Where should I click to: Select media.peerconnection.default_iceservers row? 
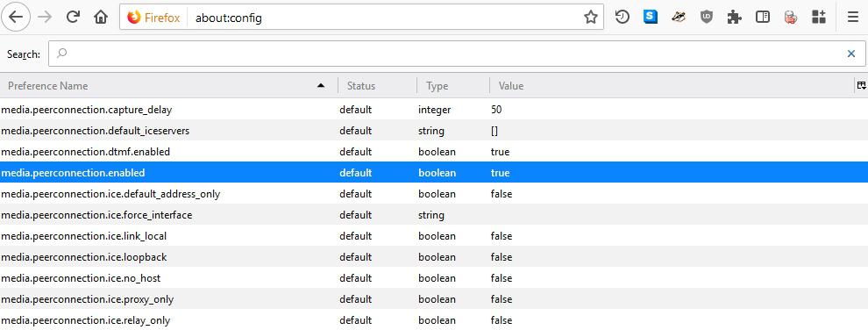point(434,131)
